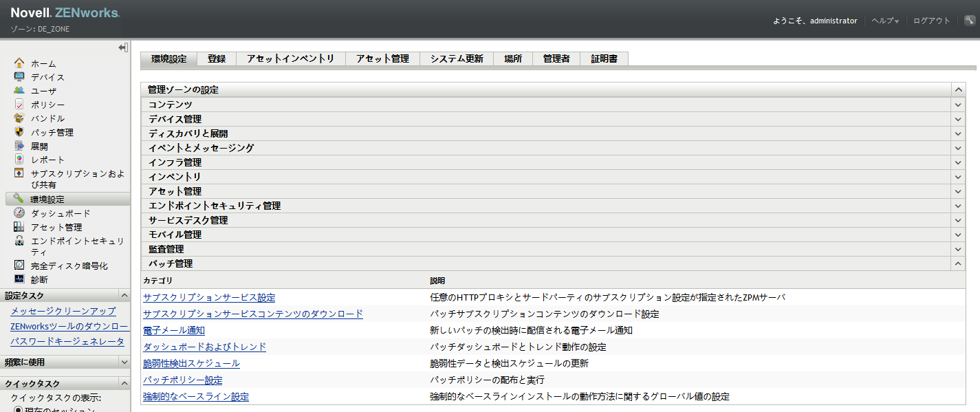
Task: Click the ログアウト link
Action: pos(932,21)
